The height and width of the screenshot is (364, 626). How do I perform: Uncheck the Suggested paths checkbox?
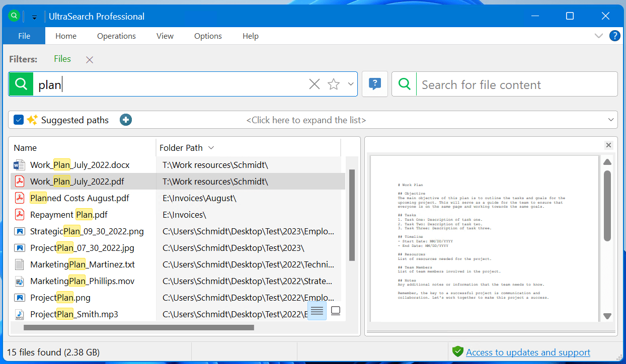pyautogui.click(x=19, y=120)
